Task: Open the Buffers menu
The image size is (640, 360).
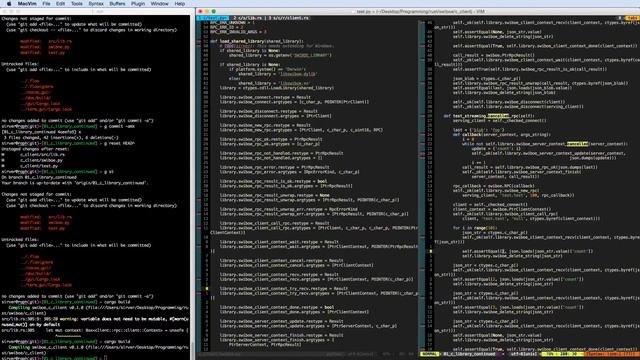Action: tap(117, 4)
